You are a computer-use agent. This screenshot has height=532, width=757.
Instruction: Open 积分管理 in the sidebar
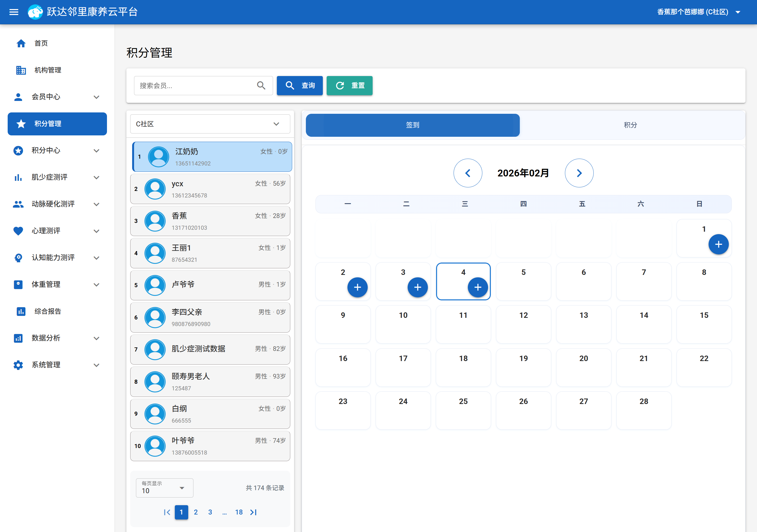pyautogui.click(x=57, y=124)
